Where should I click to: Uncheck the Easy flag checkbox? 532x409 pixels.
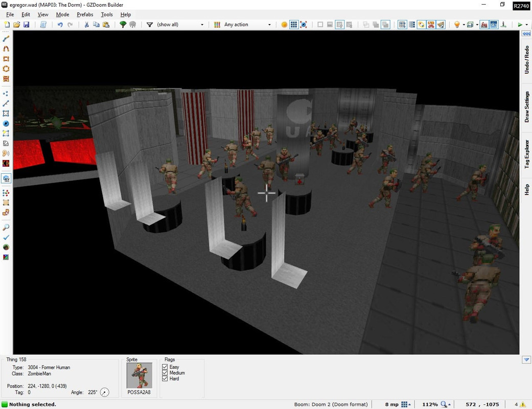pyautogui.click(x=165, y=367)
